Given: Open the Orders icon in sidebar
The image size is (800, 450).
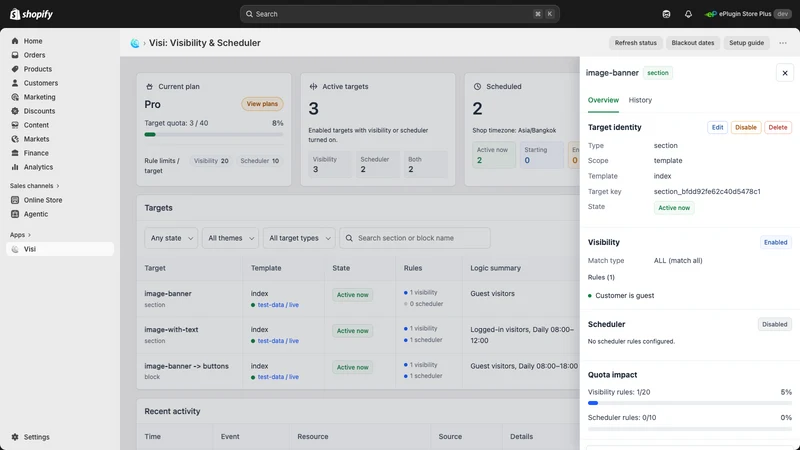Looking at the screenshot, I should coord(15,55).
